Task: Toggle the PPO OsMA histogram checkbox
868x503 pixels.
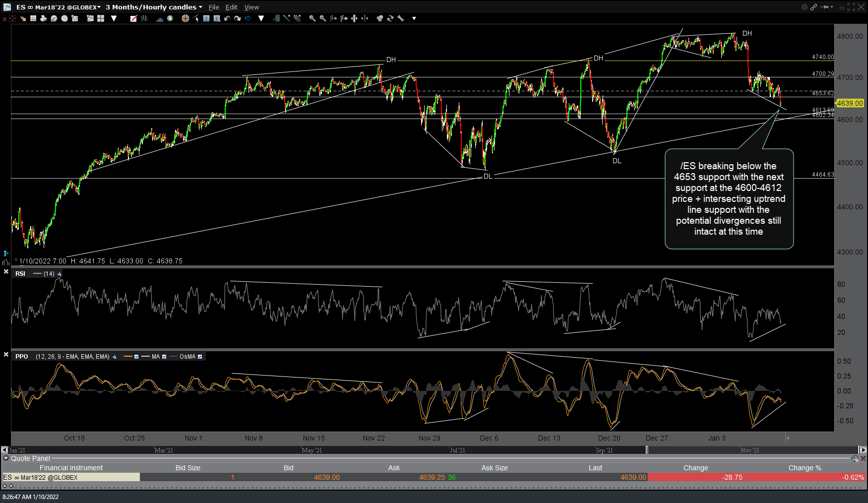Action: 200,357
